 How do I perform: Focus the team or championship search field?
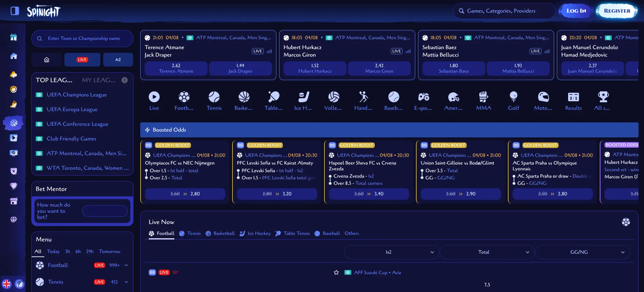point(82,39)
